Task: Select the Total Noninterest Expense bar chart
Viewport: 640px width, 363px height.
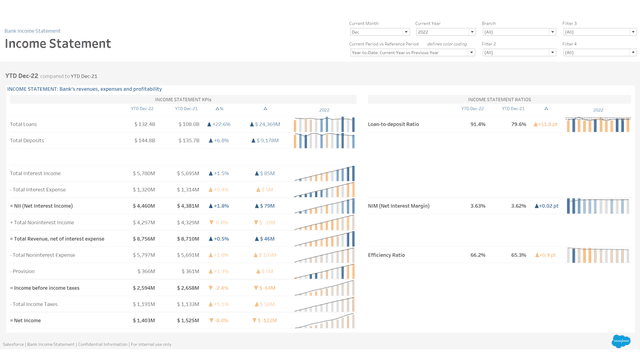Action: click(324, 255)
